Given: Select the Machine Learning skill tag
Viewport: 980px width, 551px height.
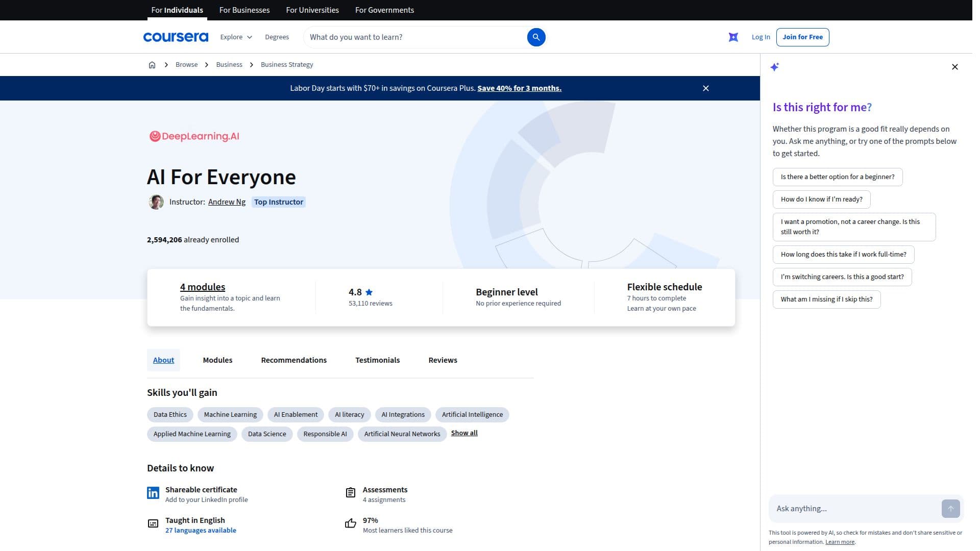Looking at the screenshot, I should [230, 415].
